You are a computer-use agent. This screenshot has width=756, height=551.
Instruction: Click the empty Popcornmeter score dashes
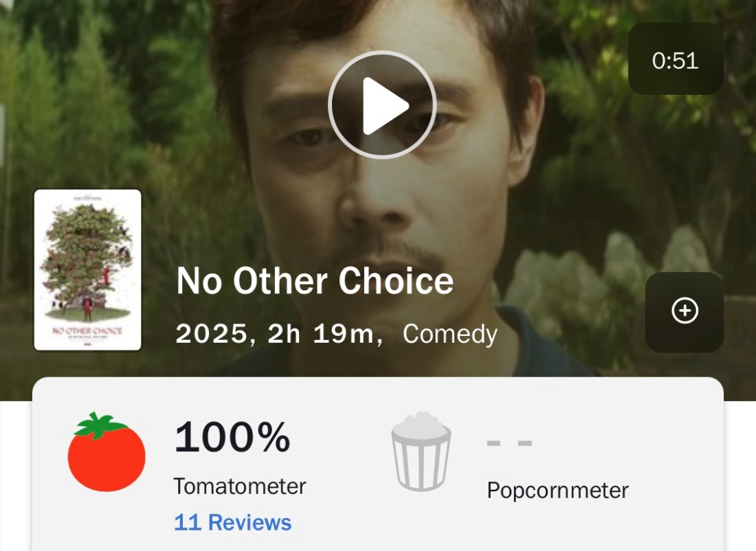509,443
